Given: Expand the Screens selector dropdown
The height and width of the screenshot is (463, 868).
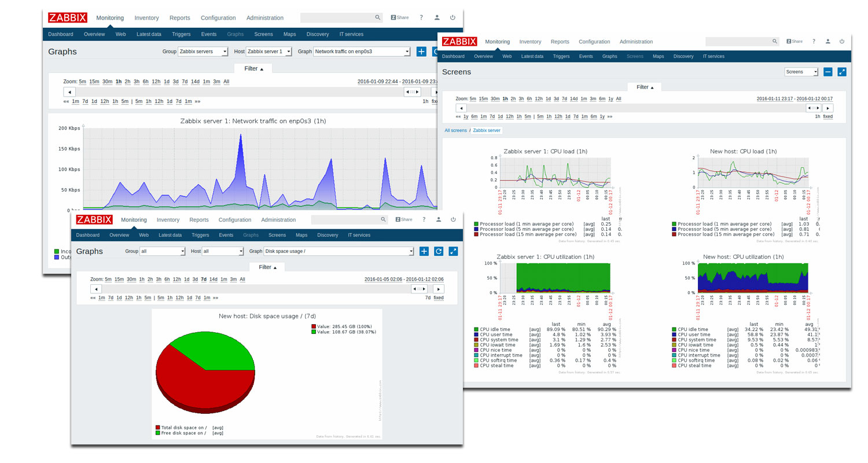Looking at the screenshot, I should [801, 72].
